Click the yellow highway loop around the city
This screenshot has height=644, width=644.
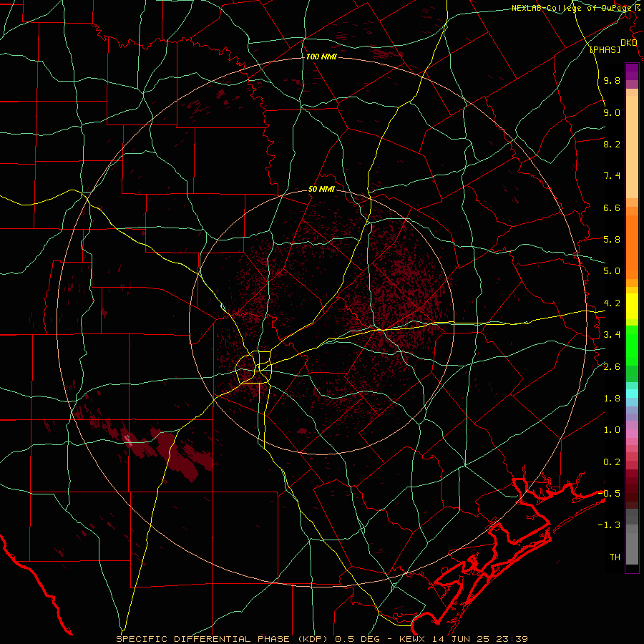pos(254,367)
